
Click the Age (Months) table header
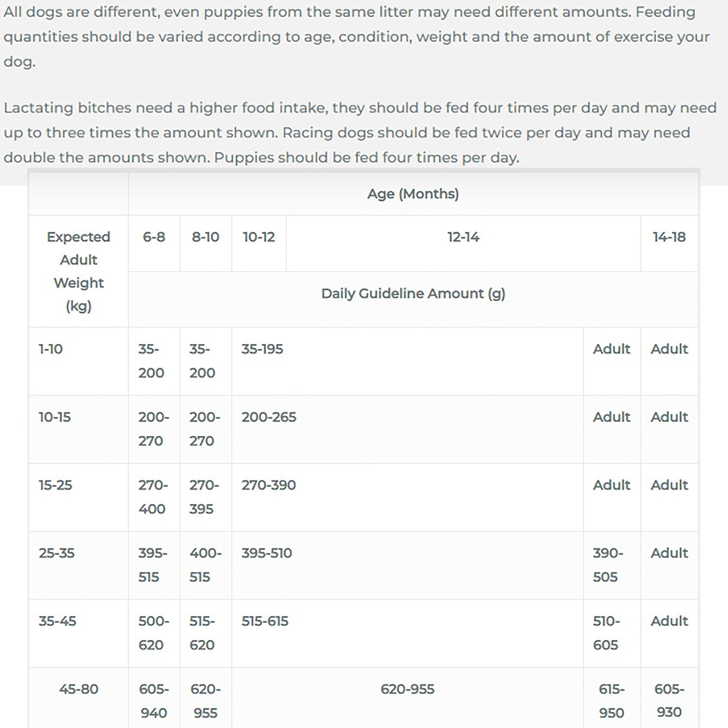[413, 194]
